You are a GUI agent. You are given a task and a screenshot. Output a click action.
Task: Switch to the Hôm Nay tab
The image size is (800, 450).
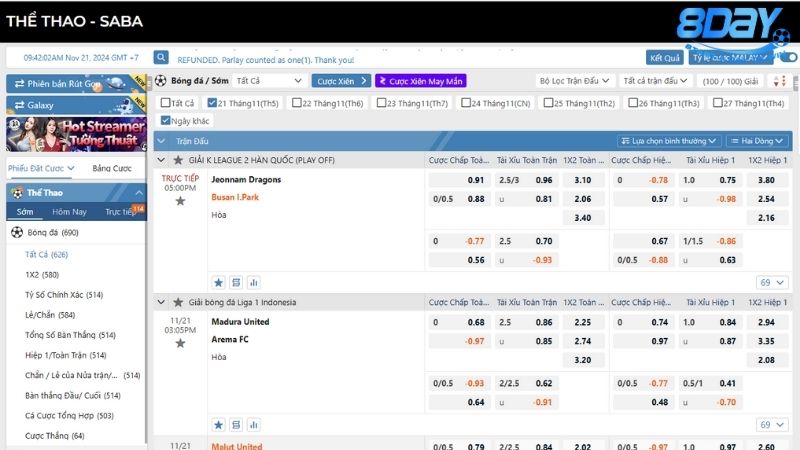tap(69, 212)
